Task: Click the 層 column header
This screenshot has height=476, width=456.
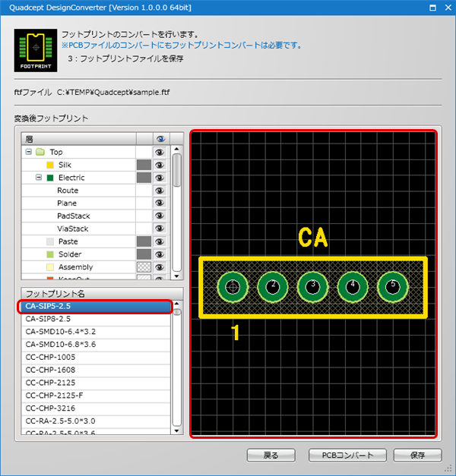Action: 78,139
